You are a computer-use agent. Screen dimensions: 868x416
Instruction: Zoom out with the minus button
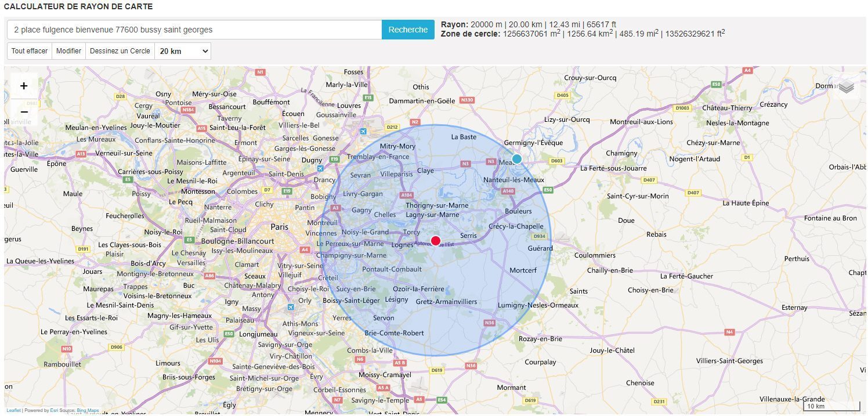tap(24, 112)
